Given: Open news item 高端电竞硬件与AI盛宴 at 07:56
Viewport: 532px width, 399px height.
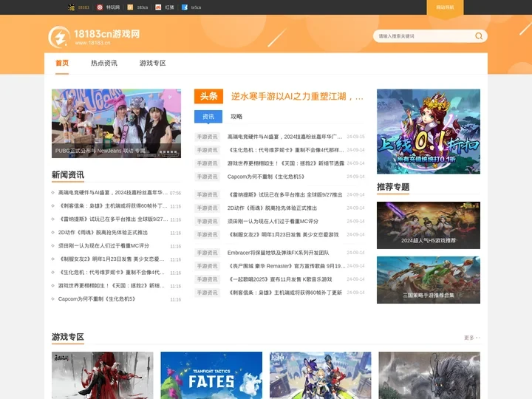Looking at the screenshot, I should tap(113, 193).
